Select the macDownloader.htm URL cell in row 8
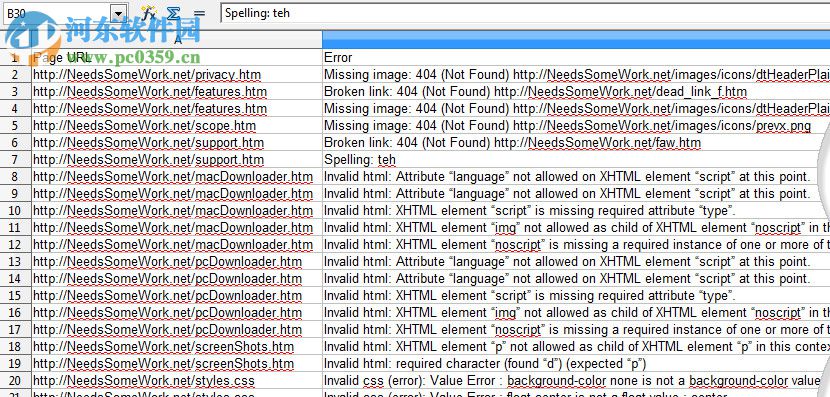The height and width of the screenshot is (397, 830). pyautogui.click(x=177, y=176)
